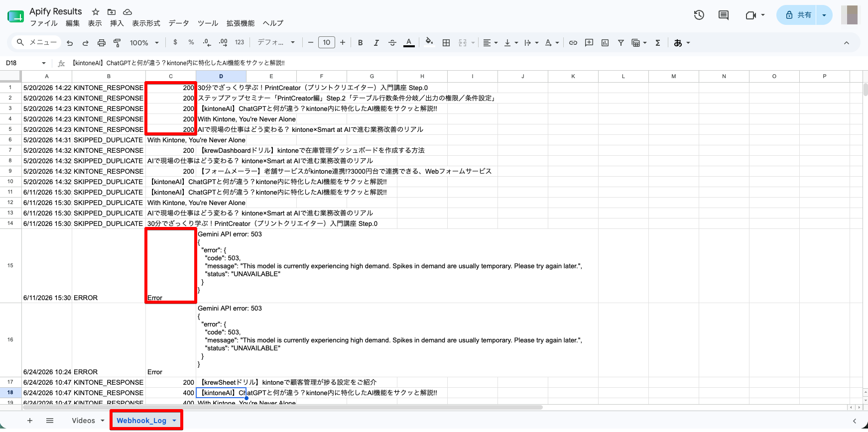This screenshot has height=432, width=868.
Task: Click the Google Sheets home icon
Action: pos(15,16)
